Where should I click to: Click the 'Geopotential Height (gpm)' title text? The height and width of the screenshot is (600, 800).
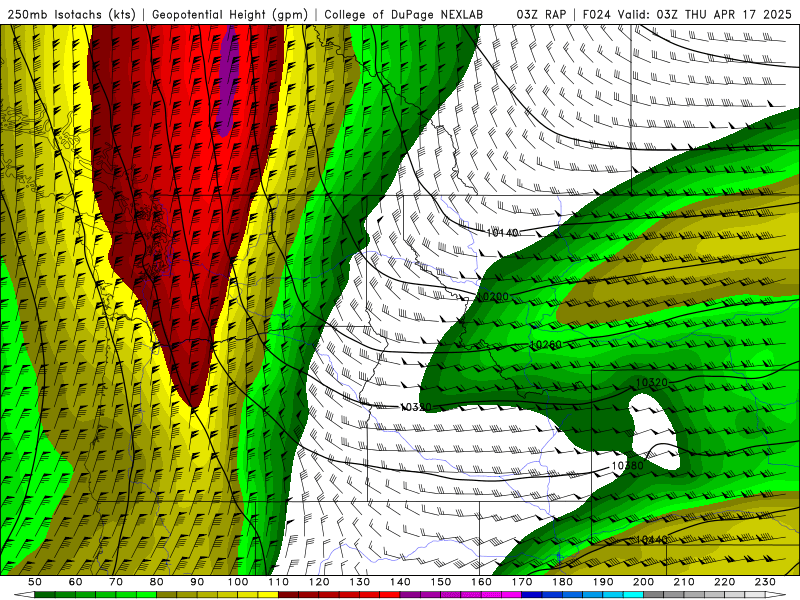coord(230,14)
